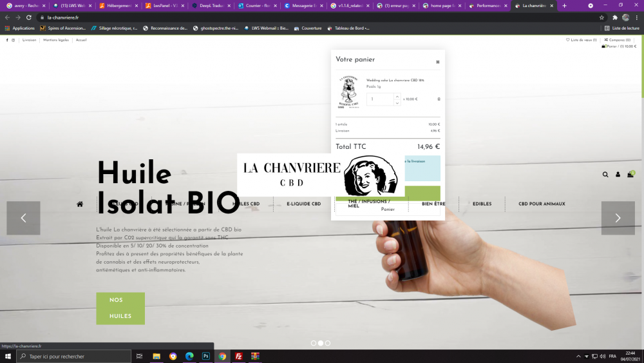Open Chrome profile avatar
Image resolution: width=644 pixels, height=363 pixels.
tap(625, 17)
